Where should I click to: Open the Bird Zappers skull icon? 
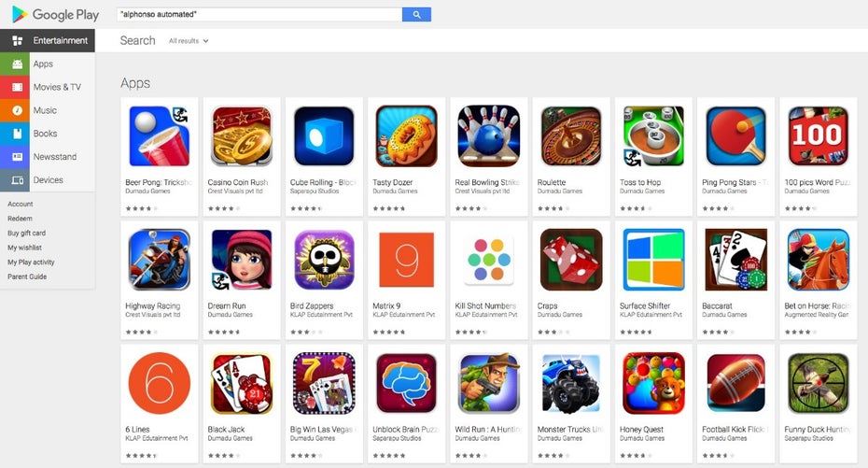coord(324,259)
